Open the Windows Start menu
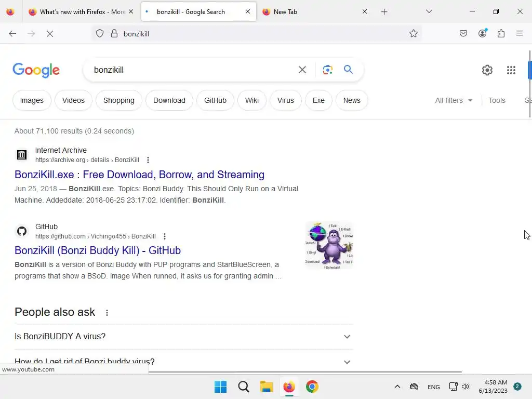Image resolution: width=532 pixels, height=399 pixels. [x=220, y=387]
